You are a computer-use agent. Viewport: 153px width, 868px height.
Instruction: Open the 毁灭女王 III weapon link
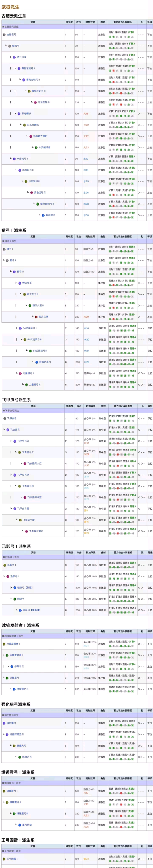[x=38, y=306]
